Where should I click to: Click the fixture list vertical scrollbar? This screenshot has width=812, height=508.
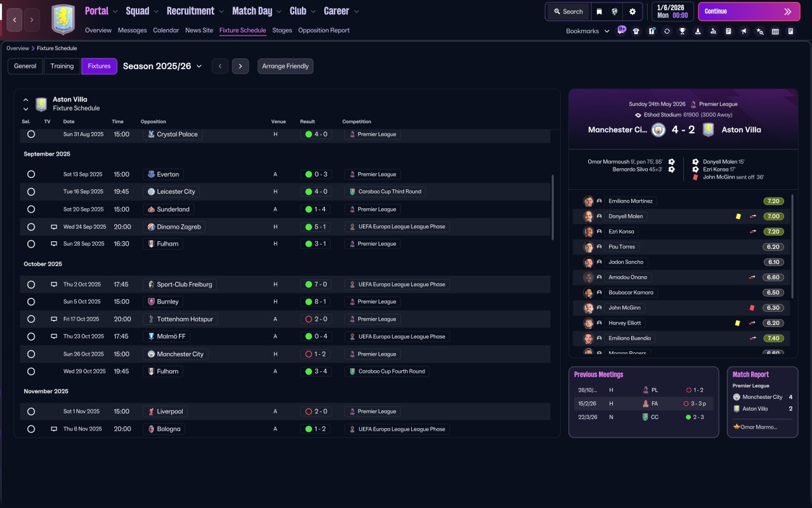tap(553, 208)
